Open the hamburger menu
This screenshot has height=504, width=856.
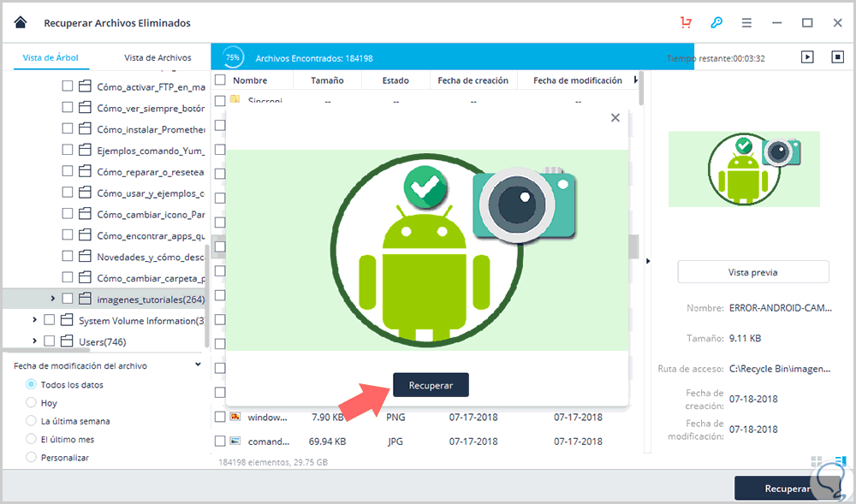coord(746,22)
